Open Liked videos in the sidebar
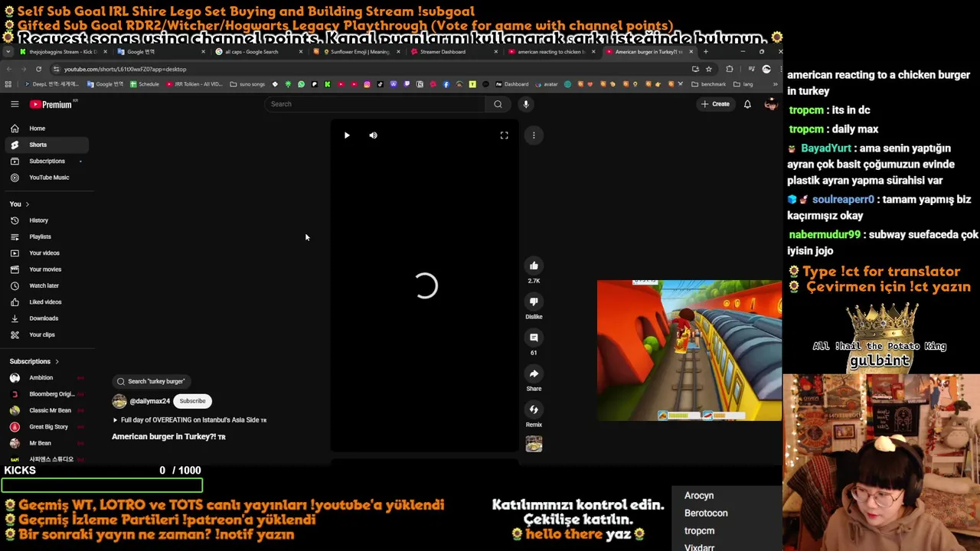The image size is (980, 551). (45, 302)
